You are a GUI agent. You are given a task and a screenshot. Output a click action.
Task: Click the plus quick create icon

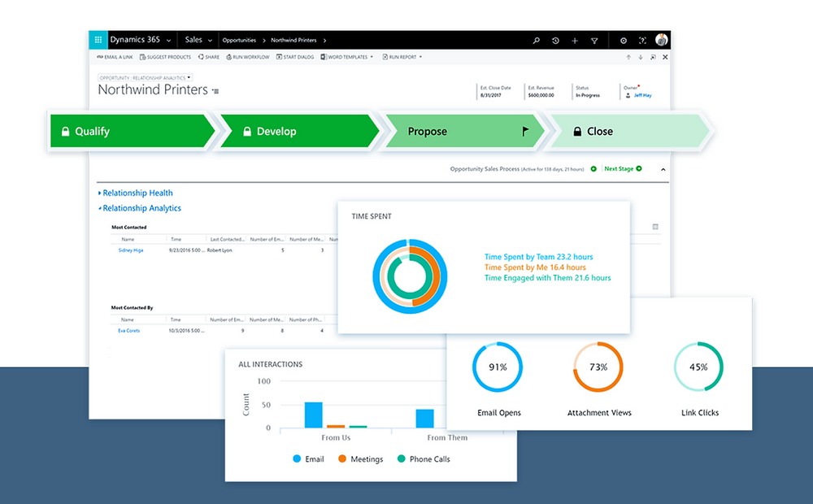coord(575,41)
